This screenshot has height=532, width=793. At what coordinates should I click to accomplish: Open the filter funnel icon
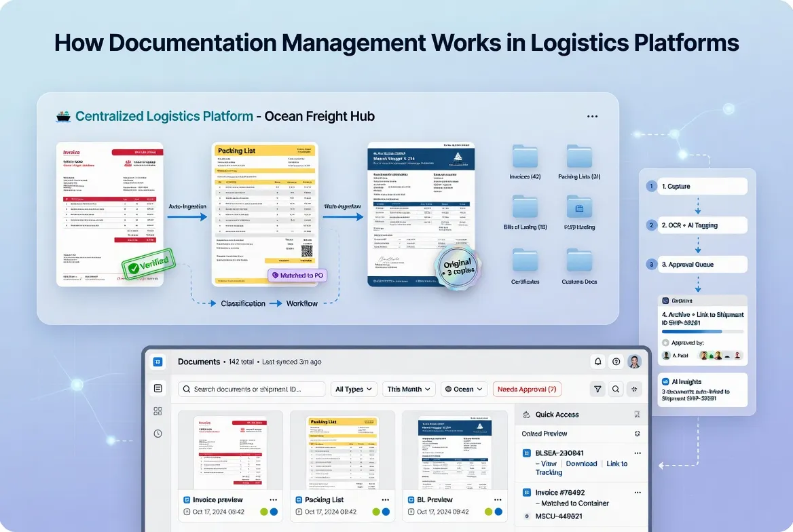[x=597, y=389]
